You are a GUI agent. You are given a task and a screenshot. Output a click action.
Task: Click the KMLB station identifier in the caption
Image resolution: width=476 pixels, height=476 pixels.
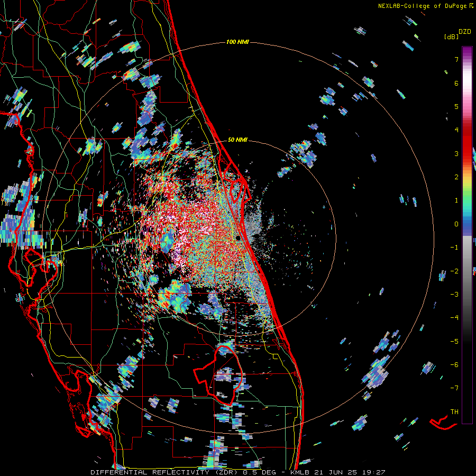[x=300, y=472]
